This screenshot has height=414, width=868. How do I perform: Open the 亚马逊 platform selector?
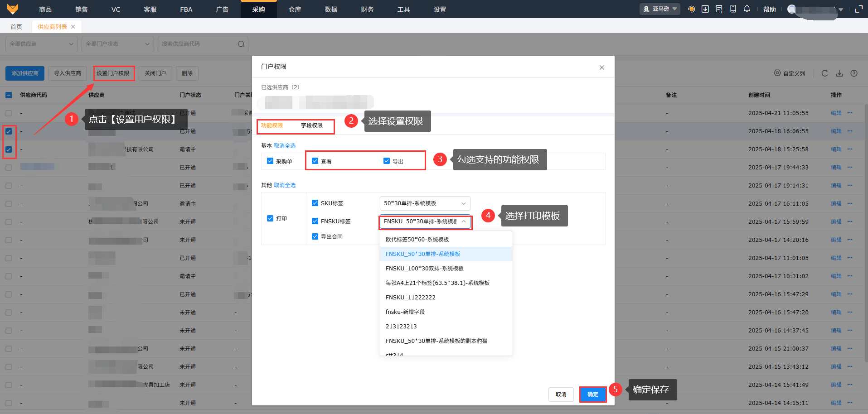coord(659,9)
